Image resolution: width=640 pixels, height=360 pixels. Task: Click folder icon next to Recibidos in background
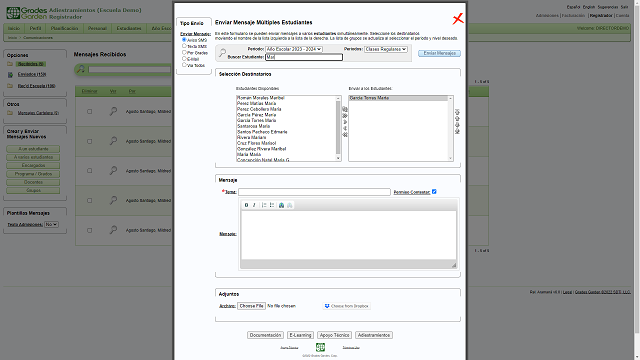click(x=10, y=64)
